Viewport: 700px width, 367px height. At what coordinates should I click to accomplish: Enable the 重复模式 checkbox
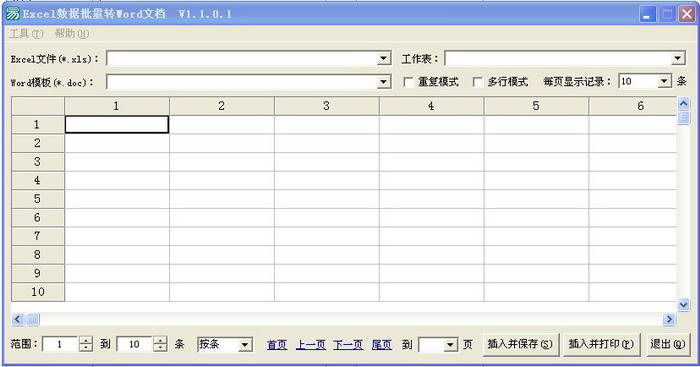pos(408,82)
